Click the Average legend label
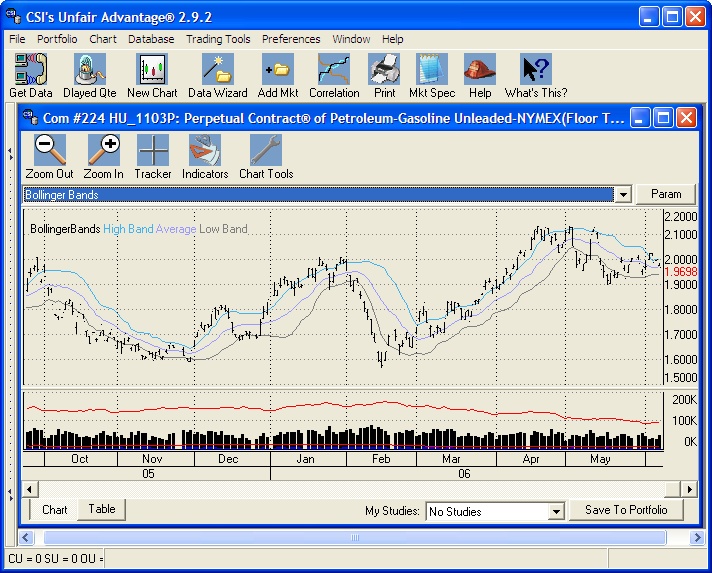The height and width of the screenshot is (573, 712). click(x=176, y=229)
